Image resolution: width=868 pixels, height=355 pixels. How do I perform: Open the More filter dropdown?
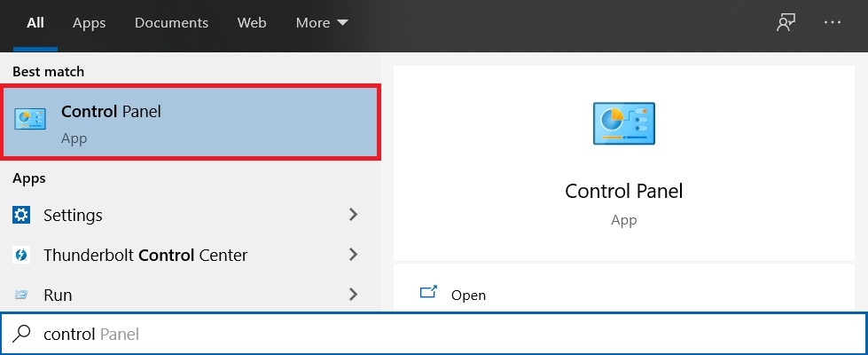[322, 23]
